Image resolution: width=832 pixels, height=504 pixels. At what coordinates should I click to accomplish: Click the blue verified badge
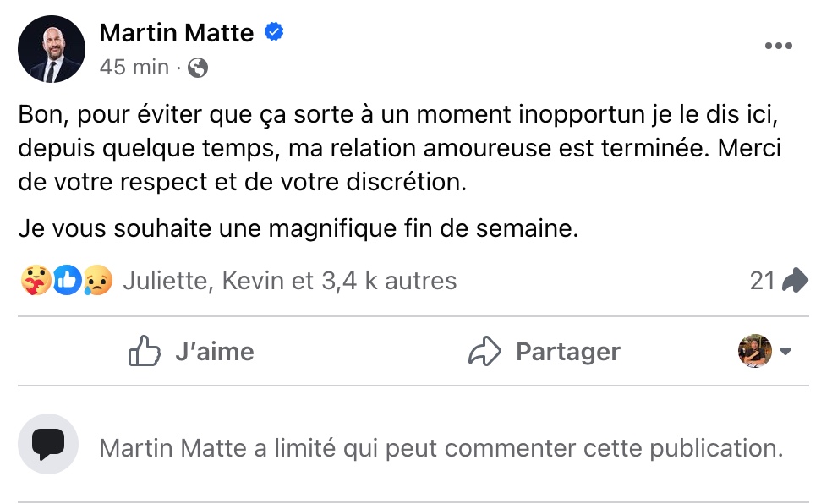[274, 33]
